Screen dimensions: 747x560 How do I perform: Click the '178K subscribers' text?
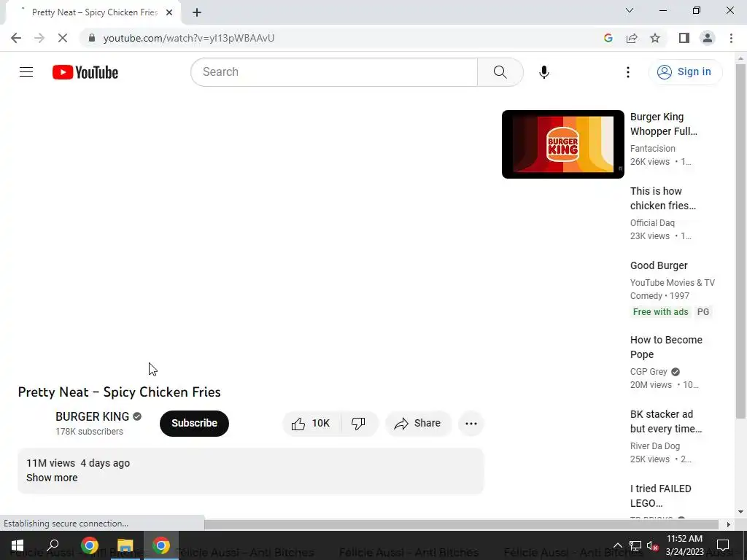point(89,432)
